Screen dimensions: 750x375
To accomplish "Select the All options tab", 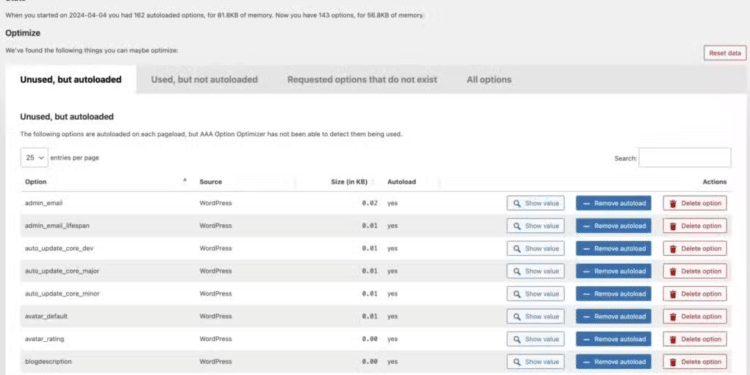I will coord(489,79).
